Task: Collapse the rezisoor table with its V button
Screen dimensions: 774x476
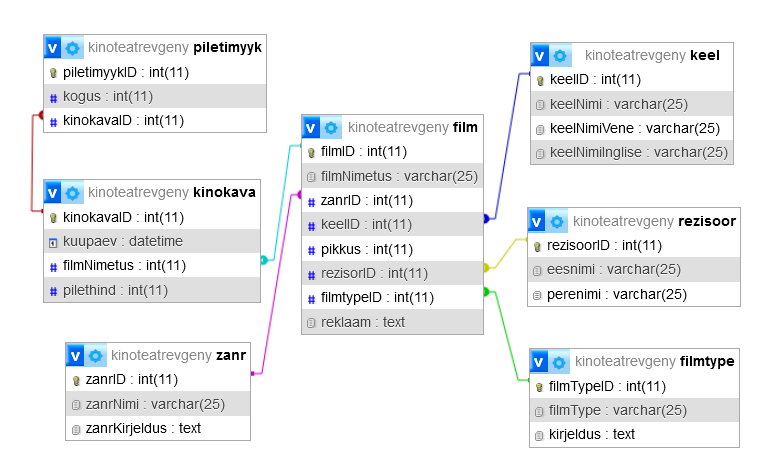Action: point(537,222)
